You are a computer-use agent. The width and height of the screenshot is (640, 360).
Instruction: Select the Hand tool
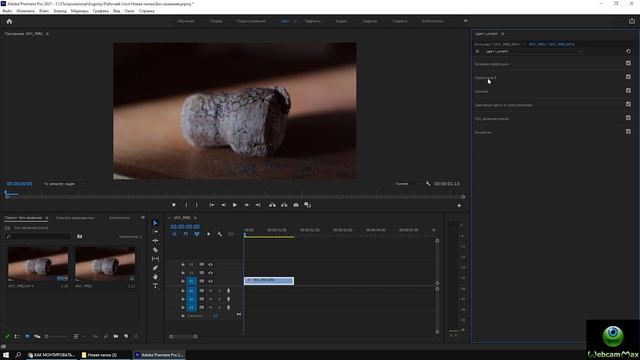pyautogui.click(x=155, y=277)
